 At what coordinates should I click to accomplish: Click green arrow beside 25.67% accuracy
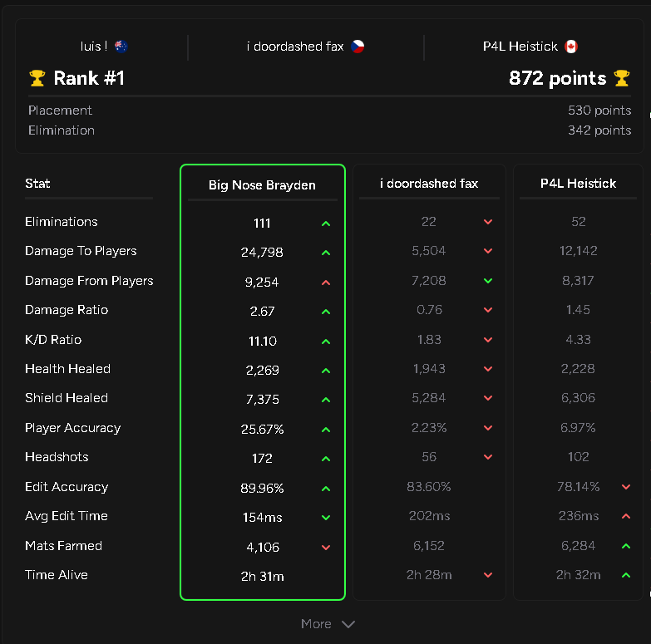point(326,430)
